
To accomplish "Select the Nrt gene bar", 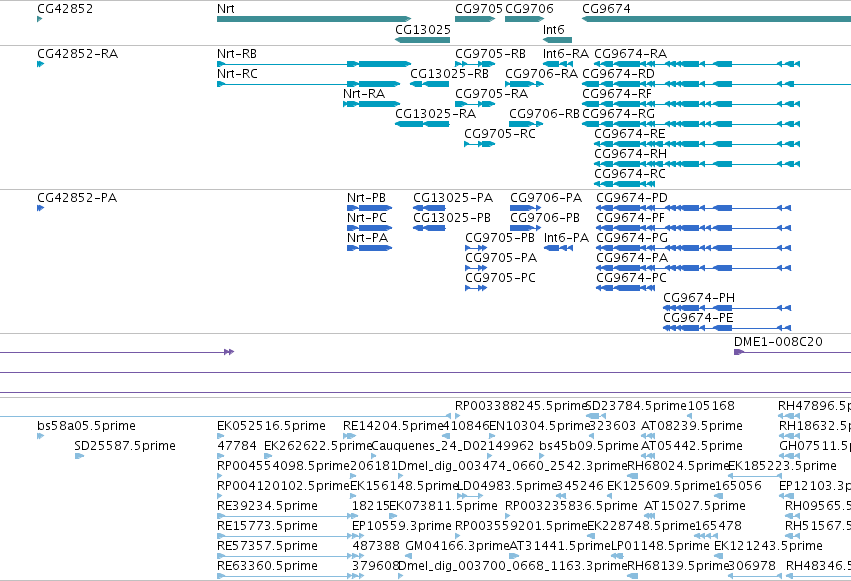I will tap(314, 19).
